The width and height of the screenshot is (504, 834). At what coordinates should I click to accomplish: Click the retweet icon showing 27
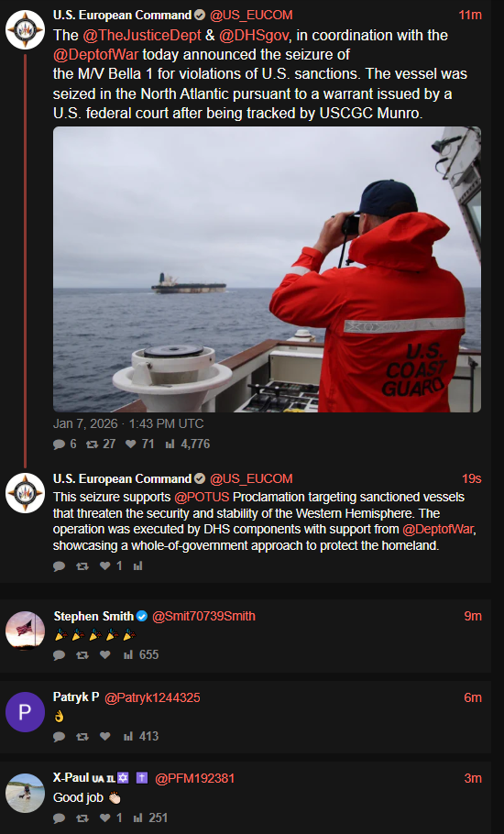92,444
